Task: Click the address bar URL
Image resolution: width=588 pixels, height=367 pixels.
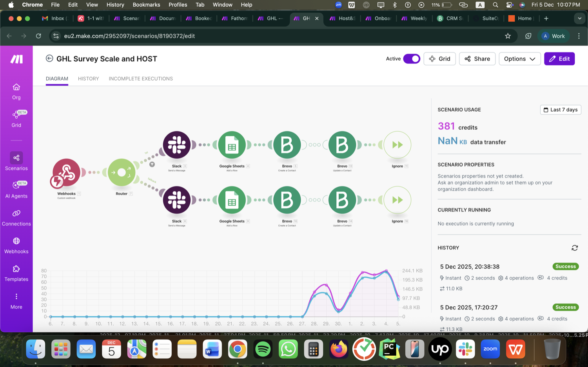Action: point(129,36)
